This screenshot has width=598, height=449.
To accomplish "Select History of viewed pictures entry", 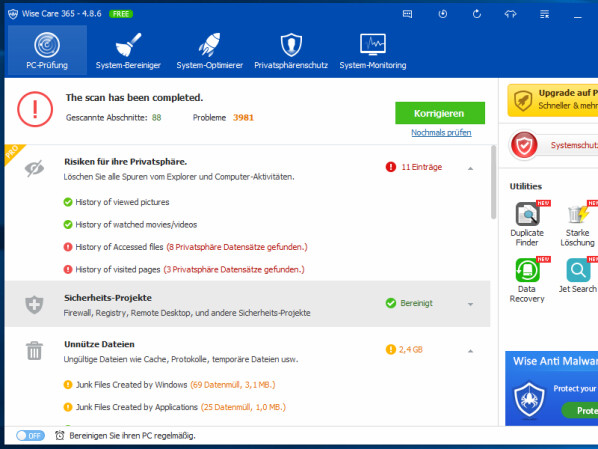I will [x=122, y=202].
